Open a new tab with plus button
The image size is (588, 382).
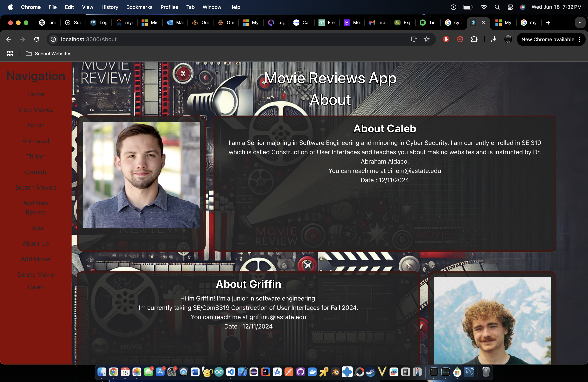point(548,23)
